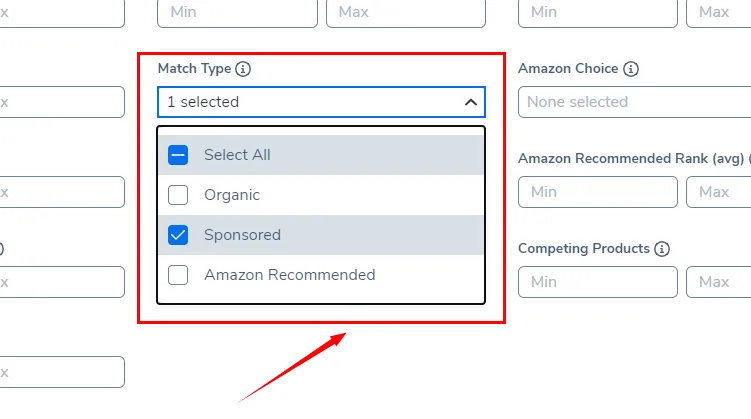The width and height of the screenshot is (751, 419).
Task: Click the Match Type info icon
Action: point(243,69)
